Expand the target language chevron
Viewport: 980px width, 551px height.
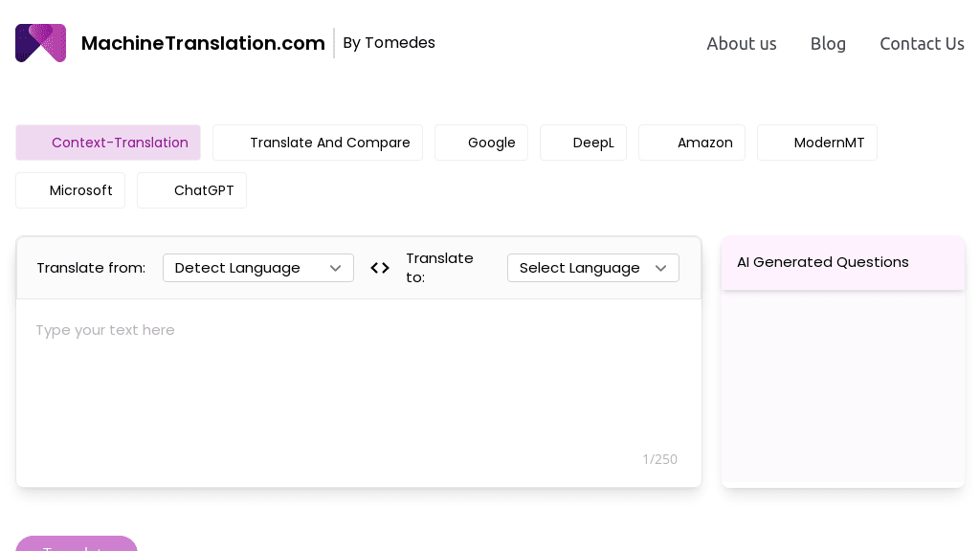[x=660, y=269]
